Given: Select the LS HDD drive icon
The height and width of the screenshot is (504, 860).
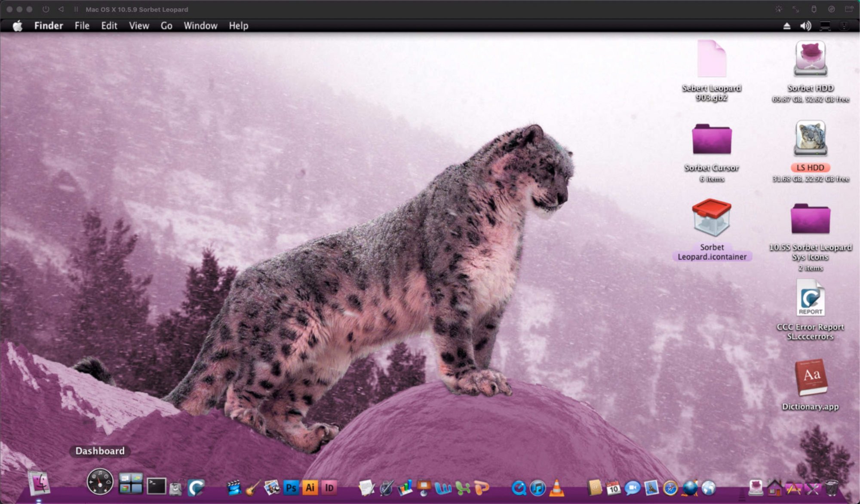Looking at the screenshot, I should pos(810,138).
